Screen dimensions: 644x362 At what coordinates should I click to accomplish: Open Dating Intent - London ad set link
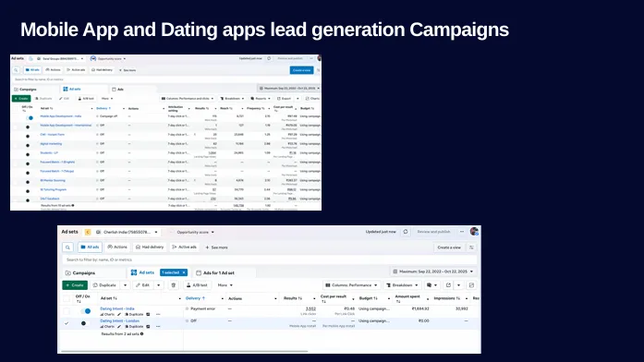tap(119, 321)
